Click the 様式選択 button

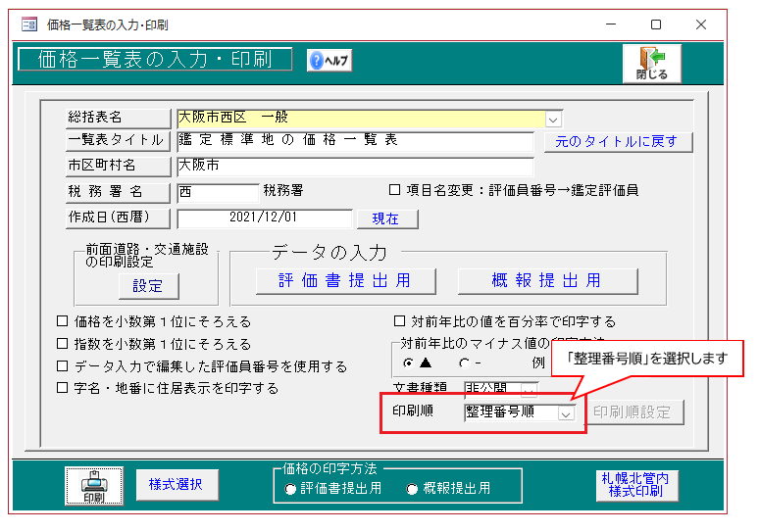tap(177, 484)
